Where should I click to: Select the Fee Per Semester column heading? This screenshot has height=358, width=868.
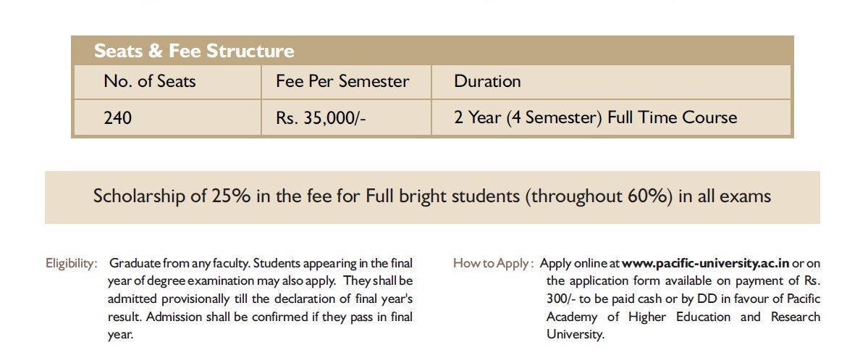pyautogui.click(x=342, y=81)
